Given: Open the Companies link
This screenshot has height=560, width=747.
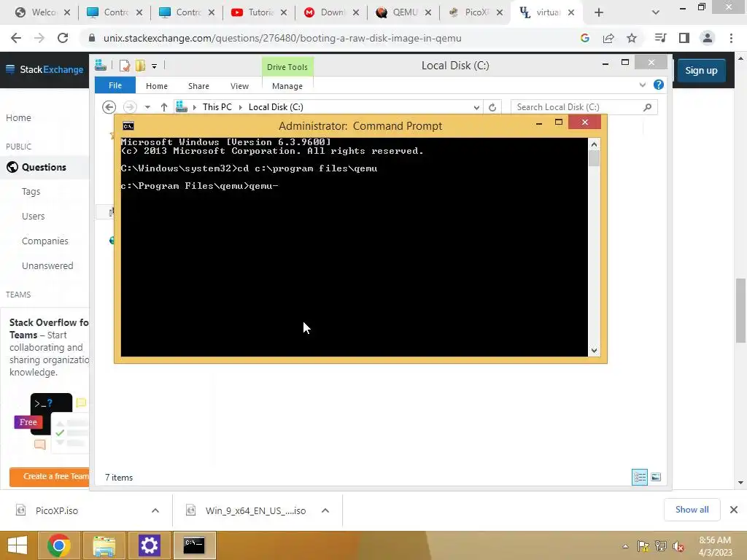Looking at the screenshot, I should click(x=44, y=241).
